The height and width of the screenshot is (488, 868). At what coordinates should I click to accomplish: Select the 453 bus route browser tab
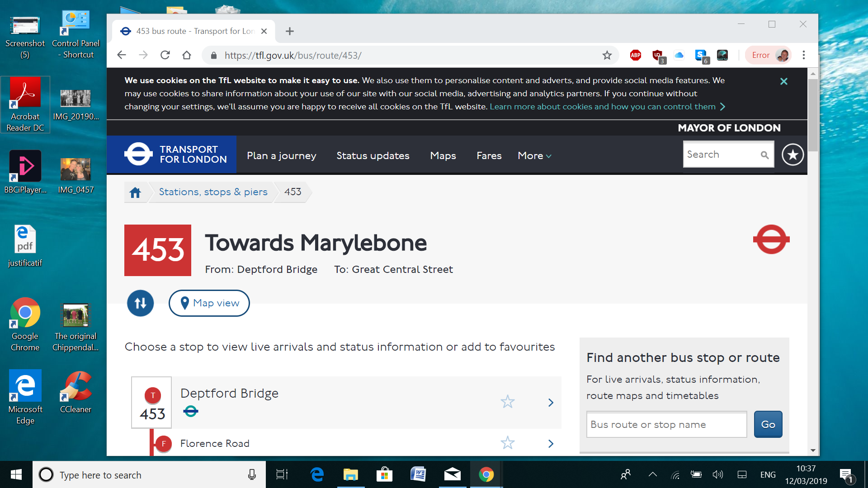point(193,31)
